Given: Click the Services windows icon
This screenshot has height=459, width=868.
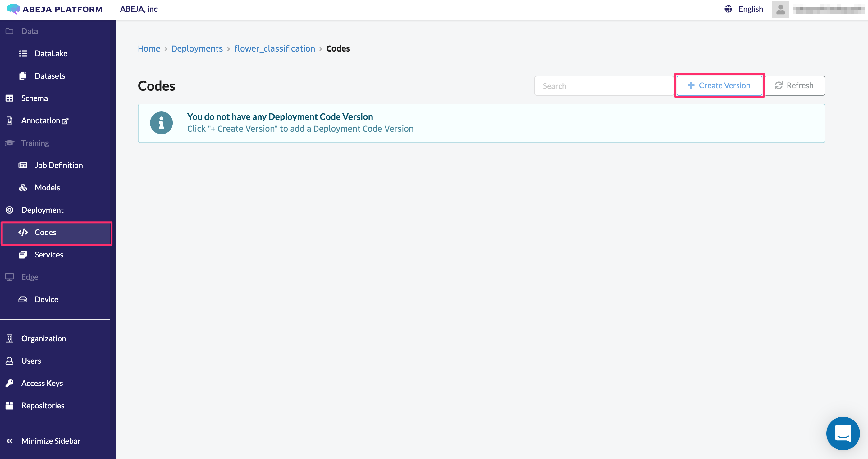Looking at the screenshot, I should point(23,255).
